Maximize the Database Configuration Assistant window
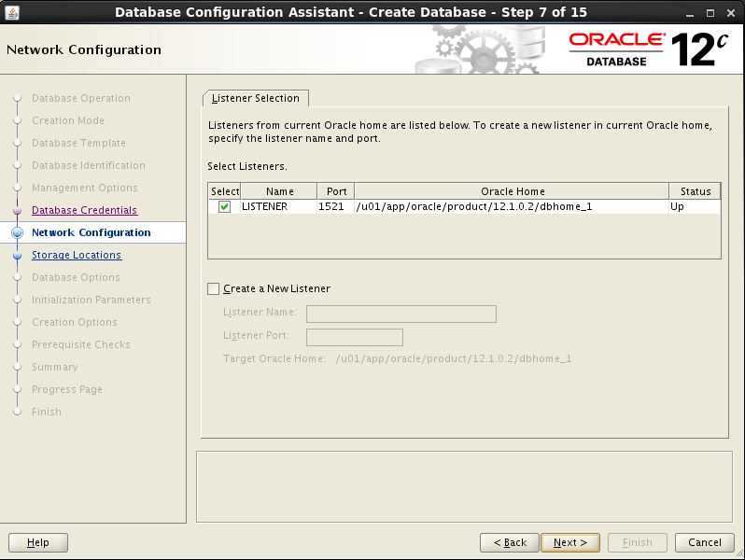The width and height of the screenshot is (745, 560). [710, 13]
